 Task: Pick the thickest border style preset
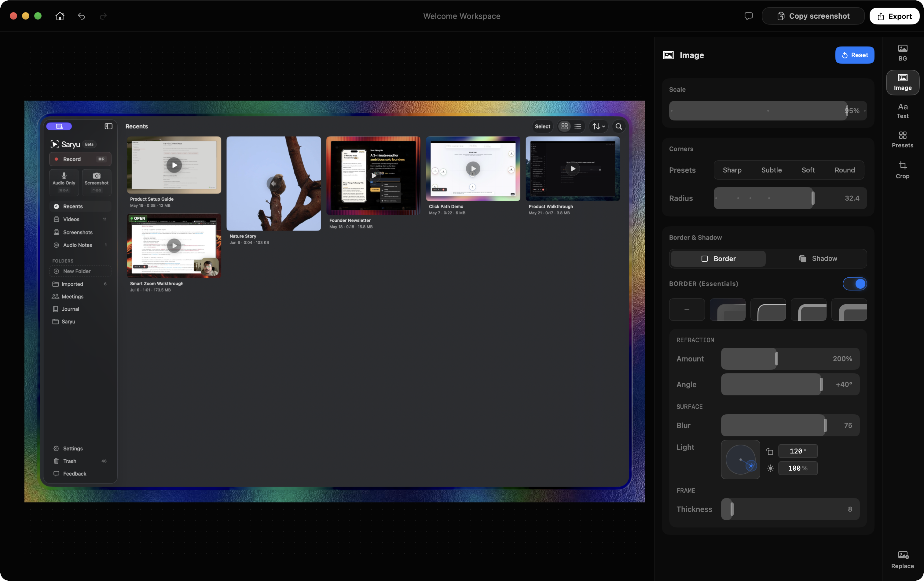(849, 309)
